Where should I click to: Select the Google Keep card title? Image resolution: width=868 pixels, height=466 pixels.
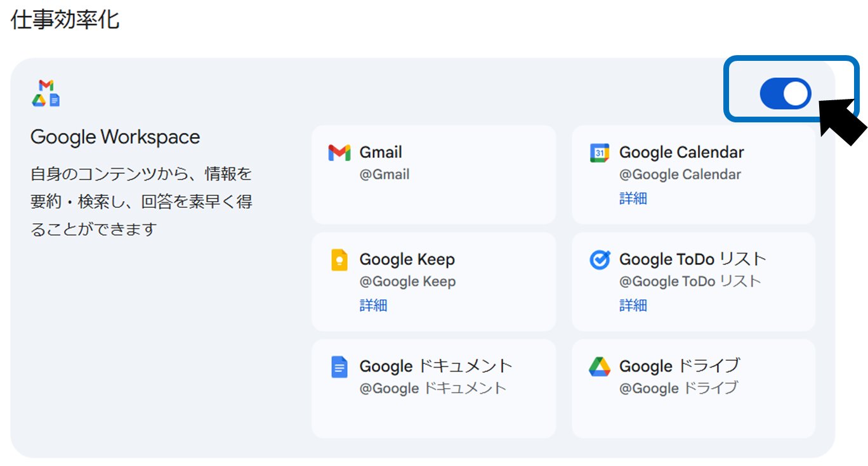(407, 259)
